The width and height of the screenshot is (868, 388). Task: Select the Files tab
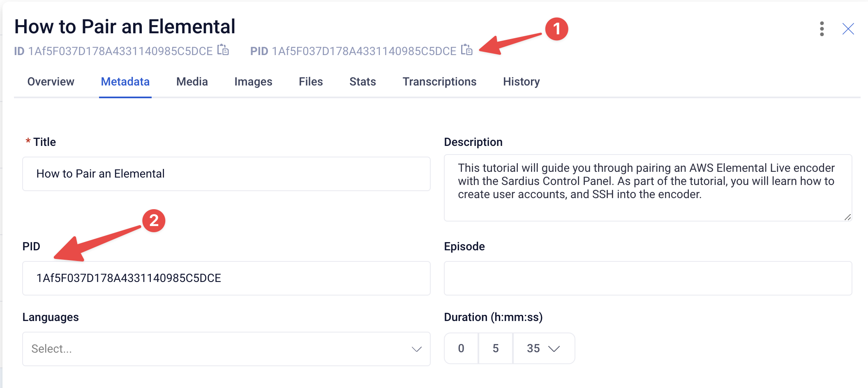point(311,81)
